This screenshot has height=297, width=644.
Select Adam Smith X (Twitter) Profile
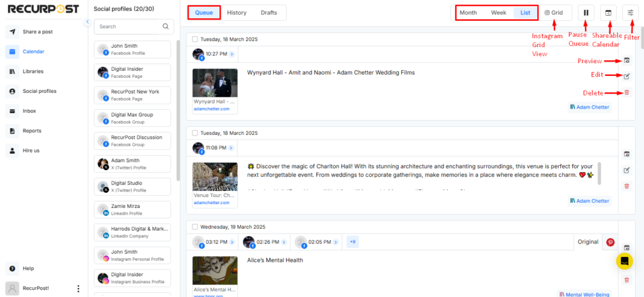(132, 164)
